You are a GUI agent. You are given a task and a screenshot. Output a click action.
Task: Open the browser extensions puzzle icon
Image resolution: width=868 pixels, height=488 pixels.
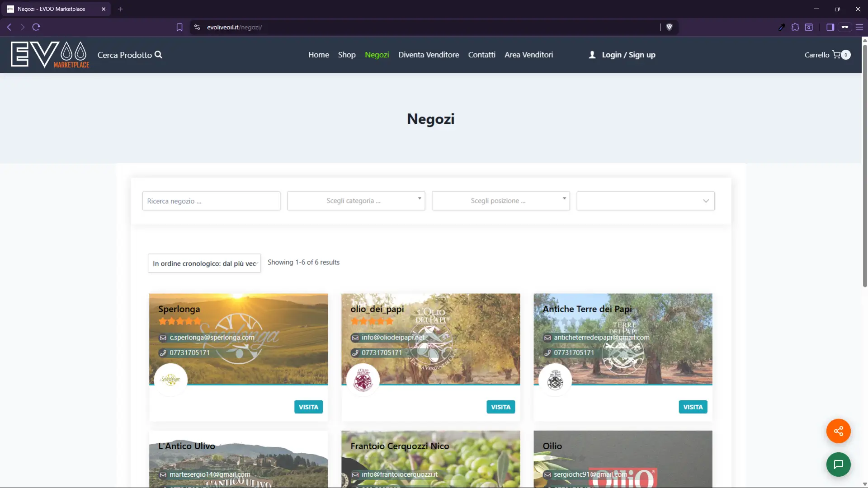(795, 27)
